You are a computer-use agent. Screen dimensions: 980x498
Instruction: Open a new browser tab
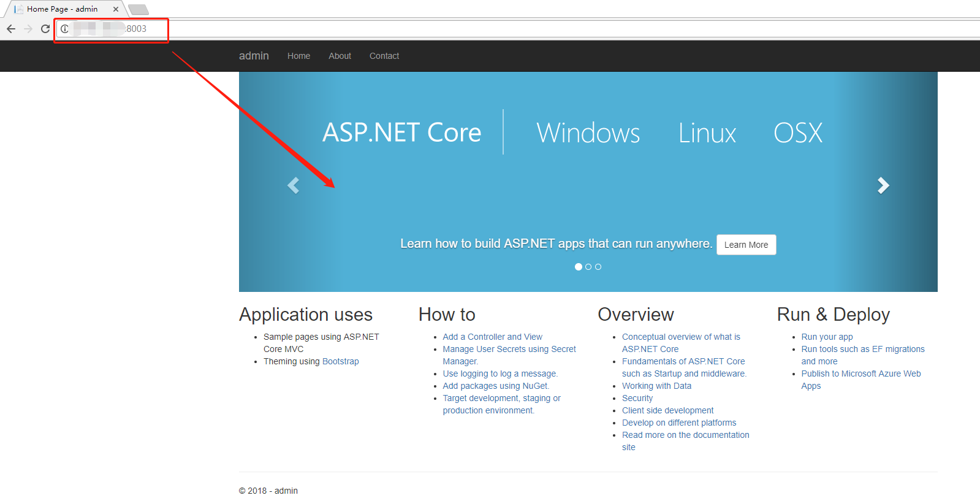click(139, 9)
